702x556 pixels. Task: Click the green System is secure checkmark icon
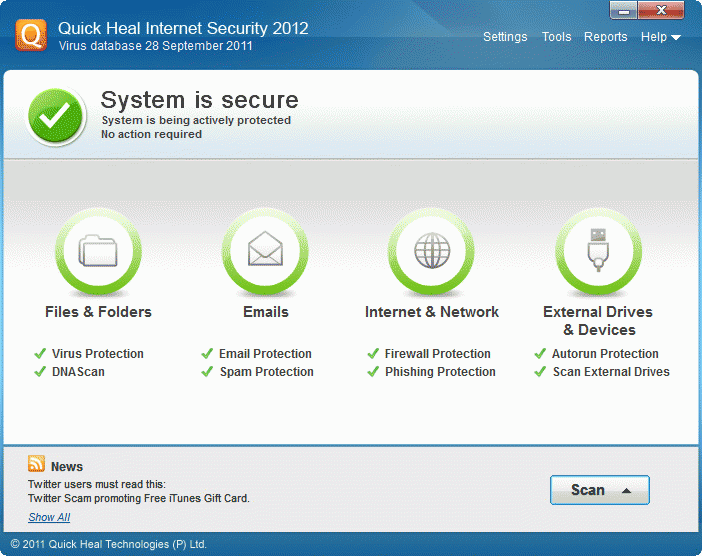[x=56, y=116]
